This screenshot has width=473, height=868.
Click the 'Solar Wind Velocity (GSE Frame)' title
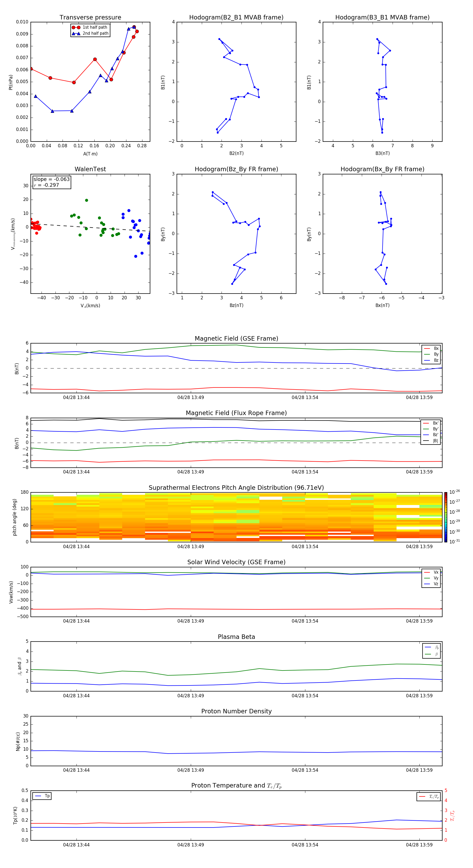(x=236, y=562)
